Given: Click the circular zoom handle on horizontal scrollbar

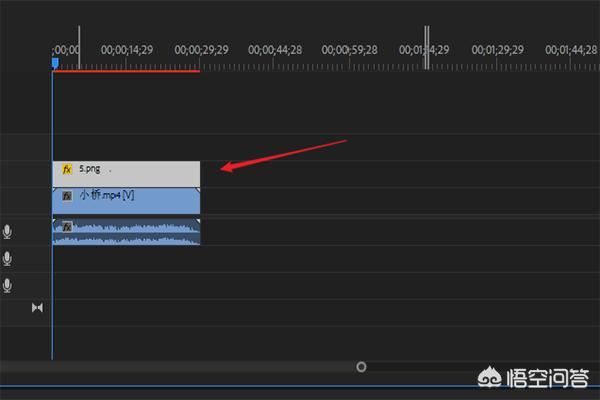Looking at the screenshot, I should (x=361, y=367).
